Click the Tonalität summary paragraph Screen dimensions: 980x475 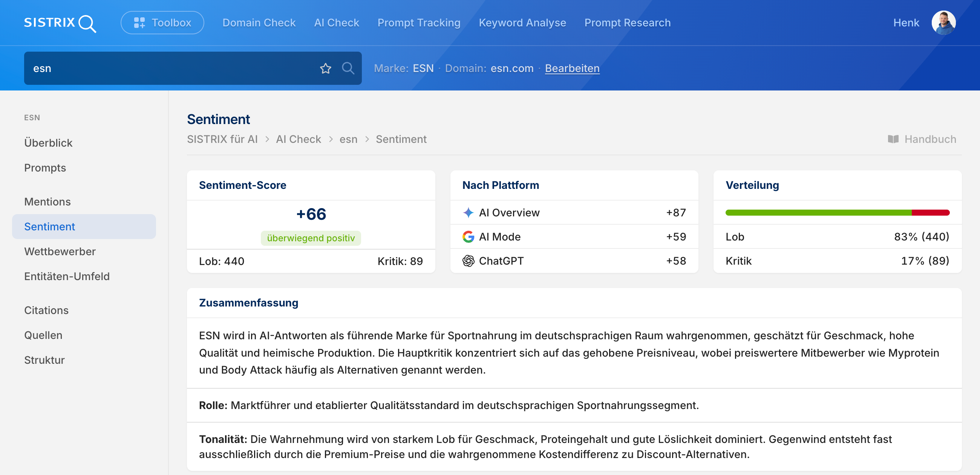click(x=545, y=447)
